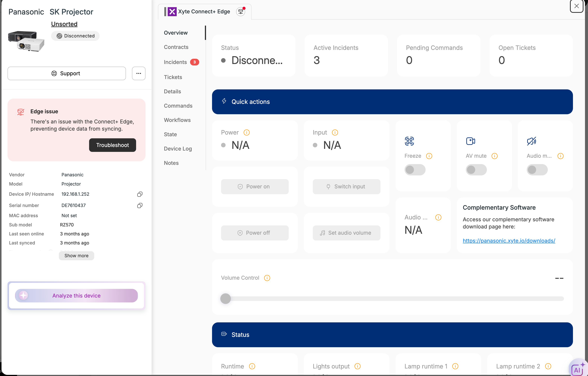588x376 pixels.
Task: Open the Overview section
Action: (176, 33)
